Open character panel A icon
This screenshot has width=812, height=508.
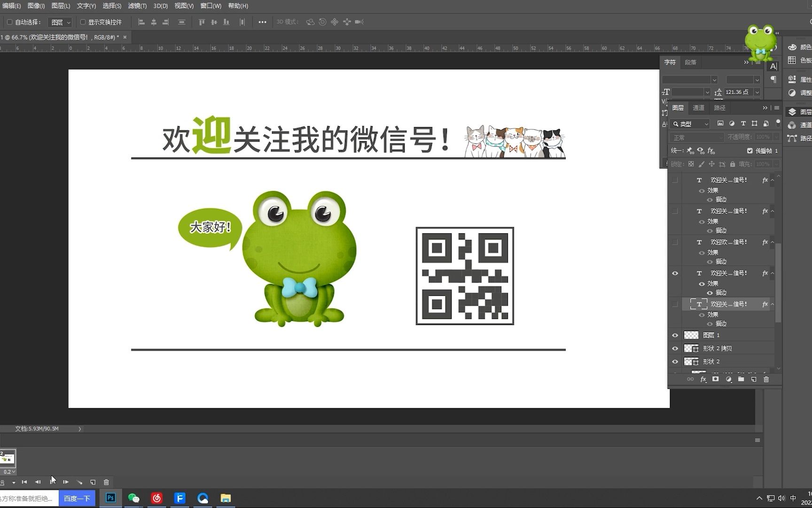click(773, 66)
